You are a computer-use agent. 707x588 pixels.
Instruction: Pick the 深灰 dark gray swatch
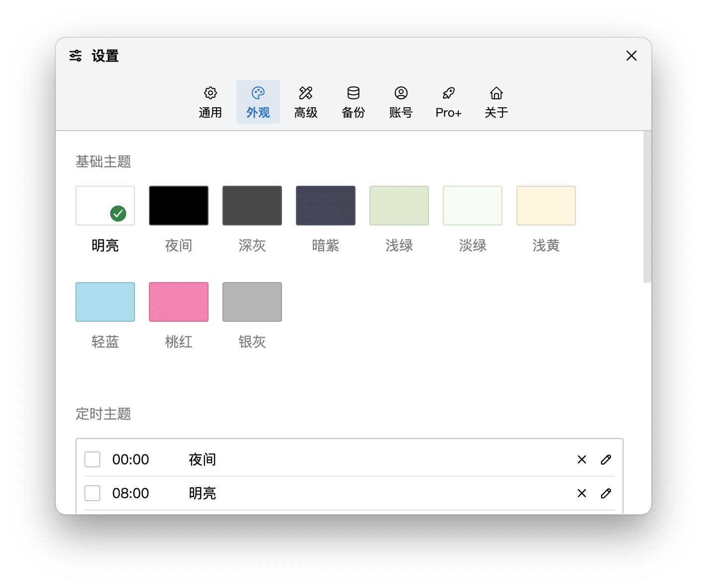(252, 206)
